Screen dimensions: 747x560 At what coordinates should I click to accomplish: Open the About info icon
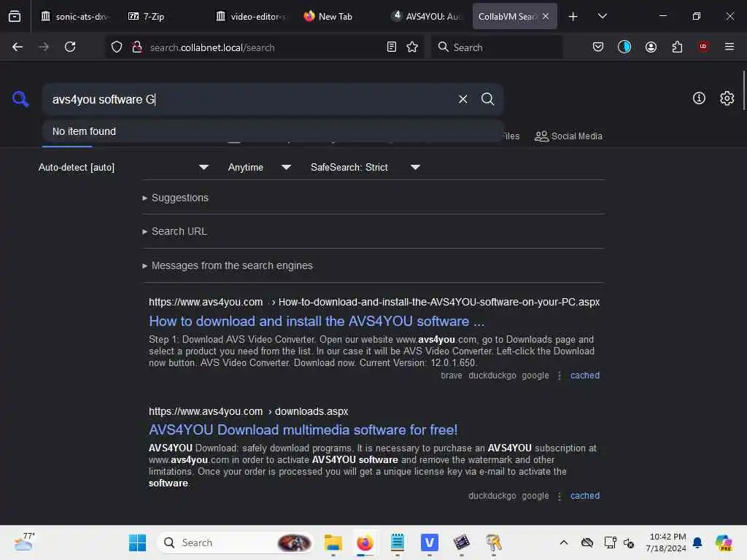pos(699,98)
